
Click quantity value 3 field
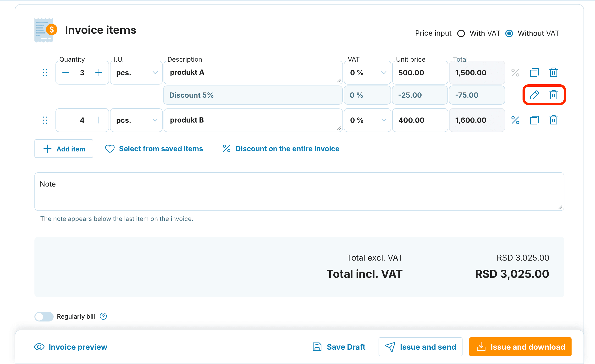[82, 73]
